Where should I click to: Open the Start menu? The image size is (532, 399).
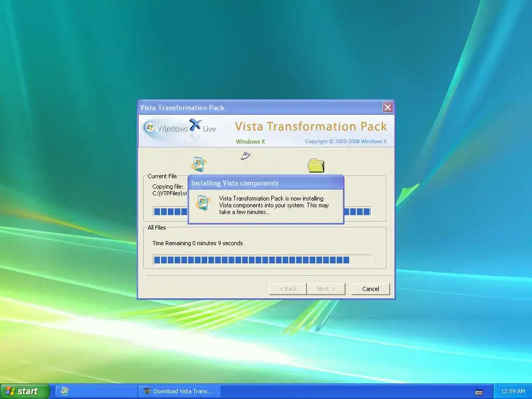point(25,391)
